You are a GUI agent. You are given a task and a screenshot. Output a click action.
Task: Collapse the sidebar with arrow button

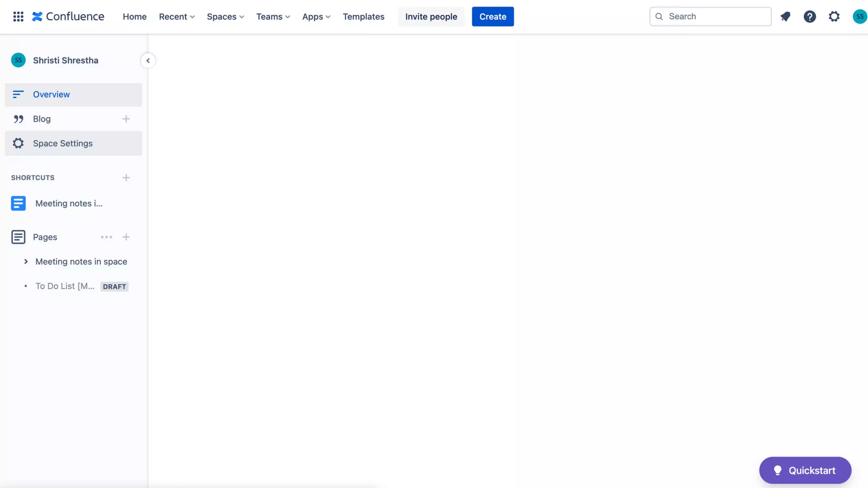pyautogui.click(x=148, y=61)
